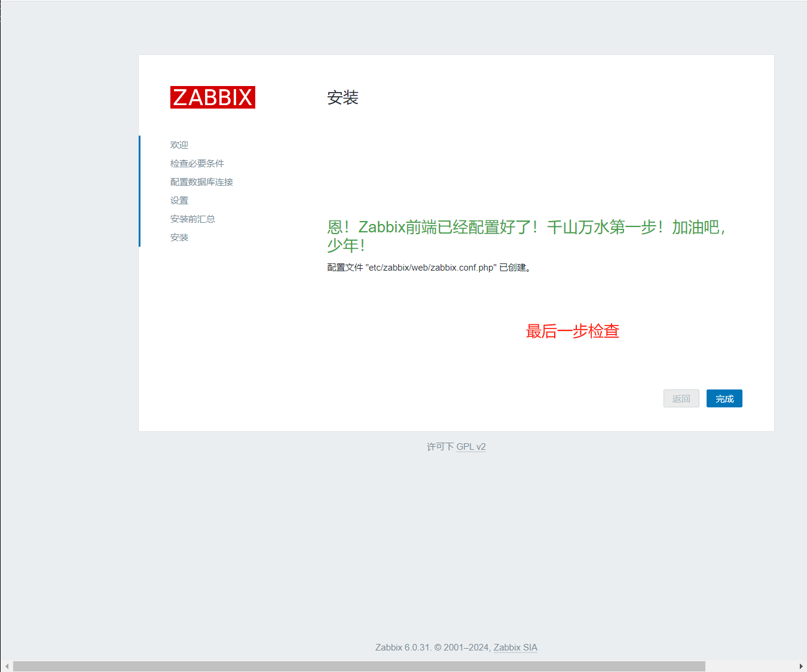Click the 安装 page heading

click(x=343, y=97)
